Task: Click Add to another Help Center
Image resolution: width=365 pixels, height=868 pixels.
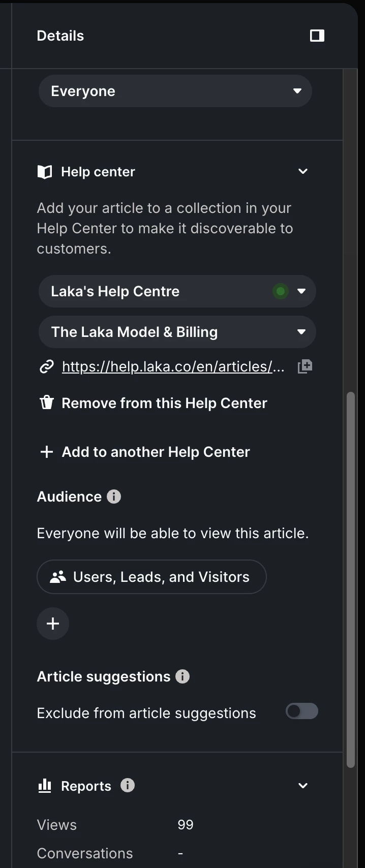Action: pyautogui.click(x=156, y=452)
